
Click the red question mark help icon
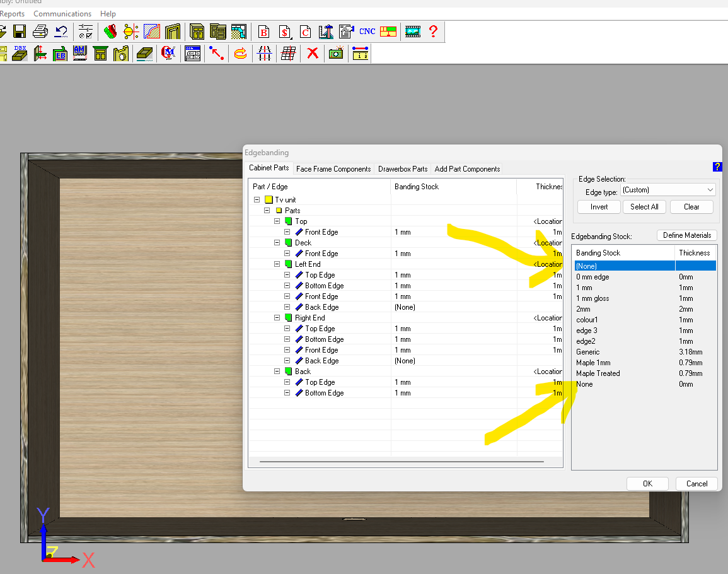coord(433,32)
